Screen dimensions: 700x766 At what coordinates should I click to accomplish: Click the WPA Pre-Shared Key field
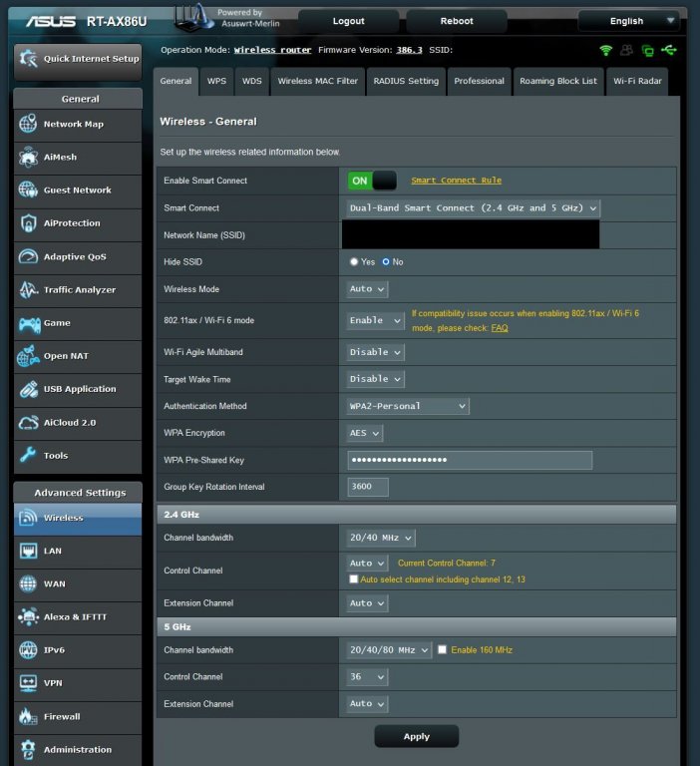click(470, 460)
